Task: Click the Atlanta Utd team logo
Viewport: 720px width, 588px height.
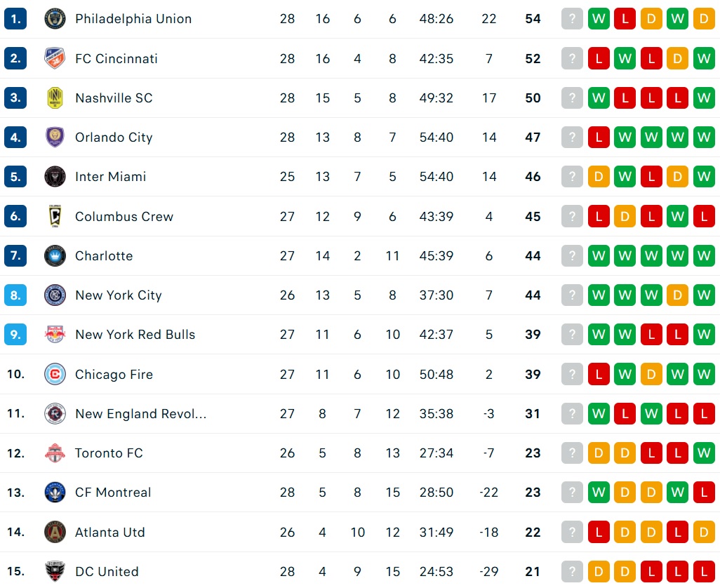Action: (55, 532)
